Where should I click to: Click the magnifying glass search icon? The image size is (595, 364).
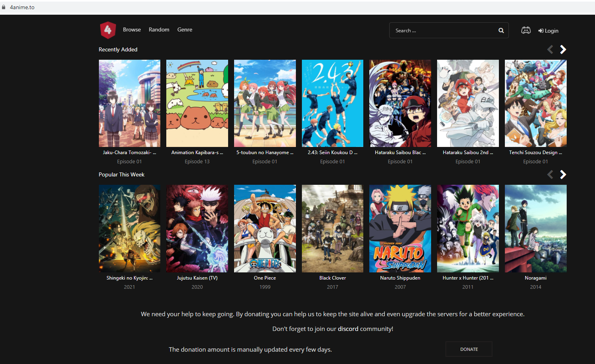501,31
